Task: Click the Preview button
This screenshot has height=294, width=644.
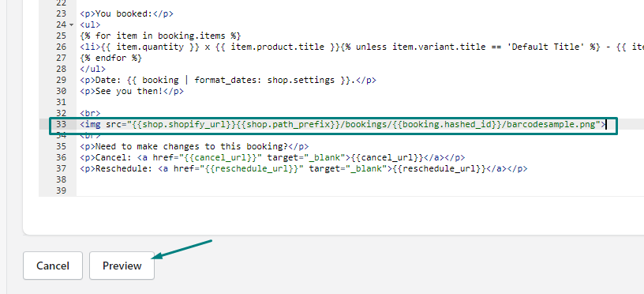Action: (x=122, y=266)
